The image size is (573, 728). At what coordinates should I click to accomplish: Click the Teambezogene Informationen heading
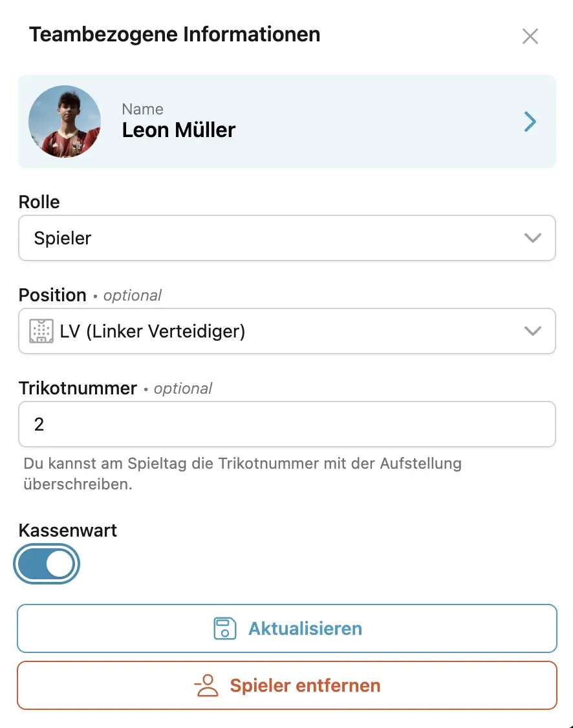[175, 34]
